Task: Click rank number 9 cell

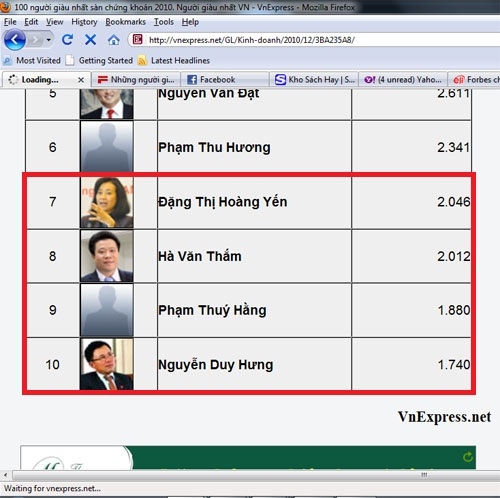Action: tap(52, 310)
